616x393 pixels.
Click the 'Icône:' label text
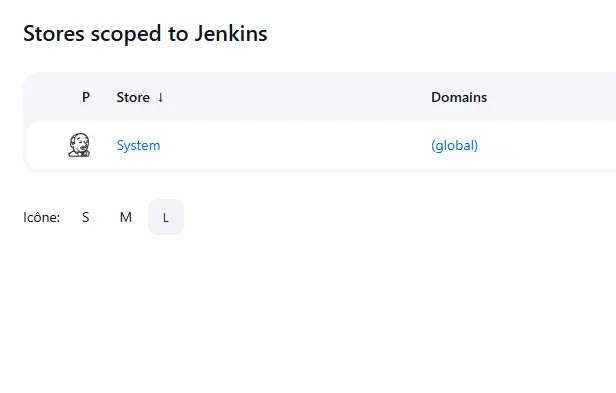[x=42, y=217]
